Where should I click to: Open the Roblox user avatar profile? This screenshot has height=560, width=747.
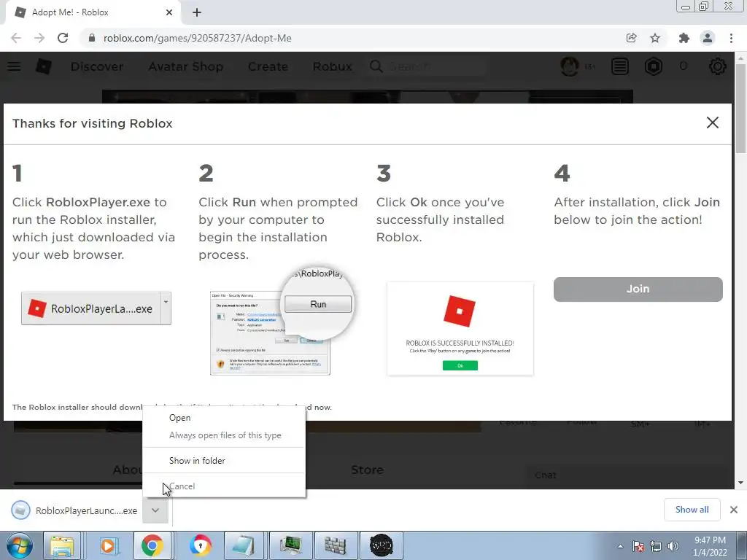[x=570, y=66]
